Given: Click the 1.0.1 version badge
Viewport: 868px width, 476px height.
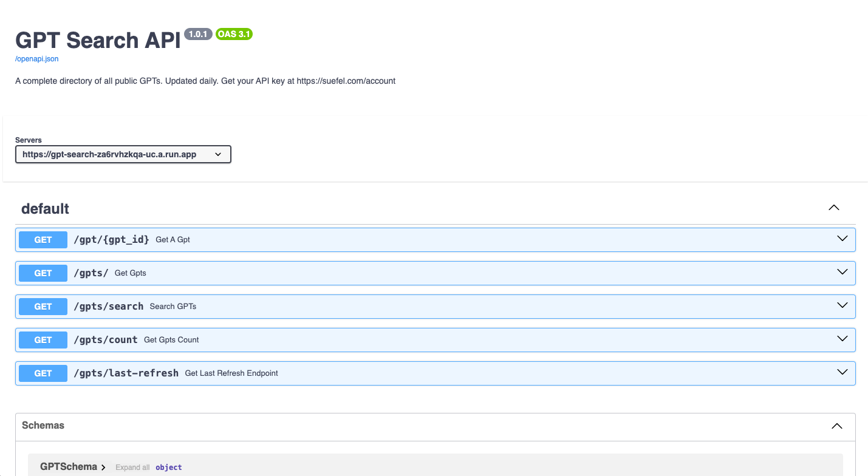Looking at the screenshot, I should point(198,34).
